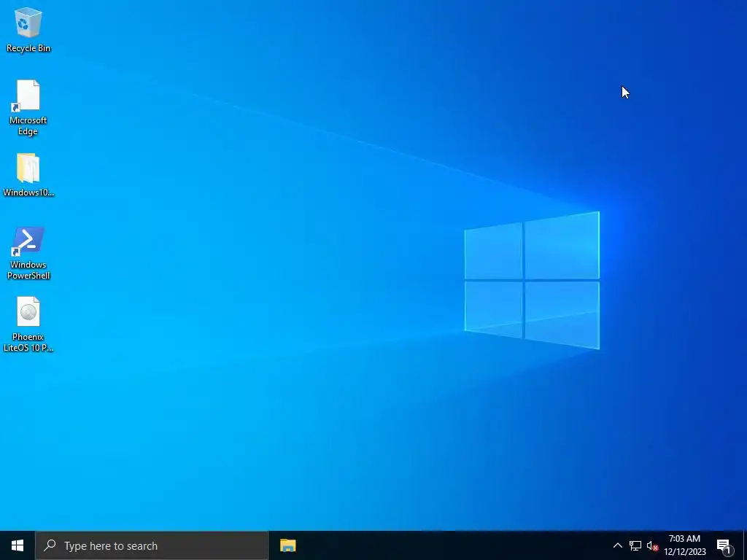Open File Explorer from taskbar
This screenshot has width=747, height=560.
tap(287, 545)
